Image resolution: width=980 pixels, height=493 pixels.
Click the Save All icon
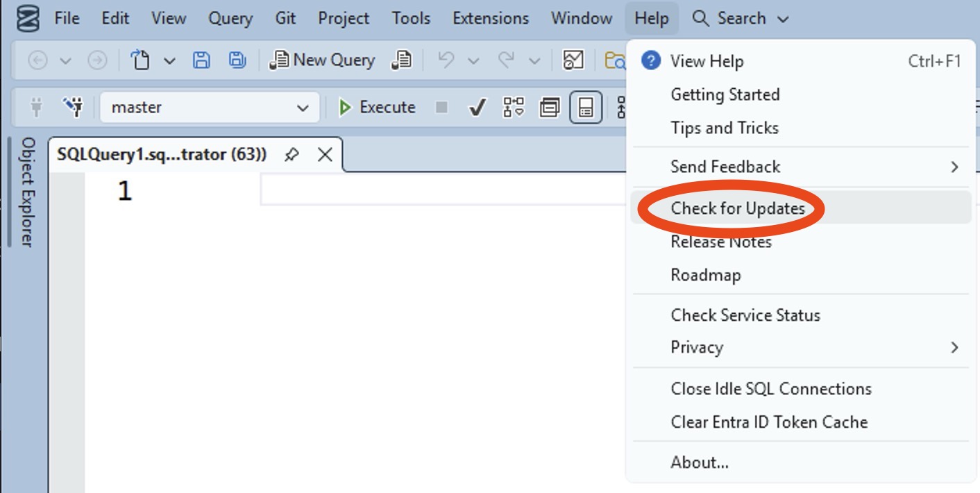[x=237, y=60]
